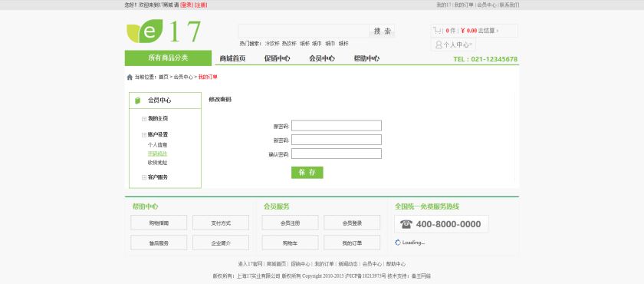The image size is (644, 284).
Task: Click the telephone icon near 400-8000-0000
Action: (406, 224)
